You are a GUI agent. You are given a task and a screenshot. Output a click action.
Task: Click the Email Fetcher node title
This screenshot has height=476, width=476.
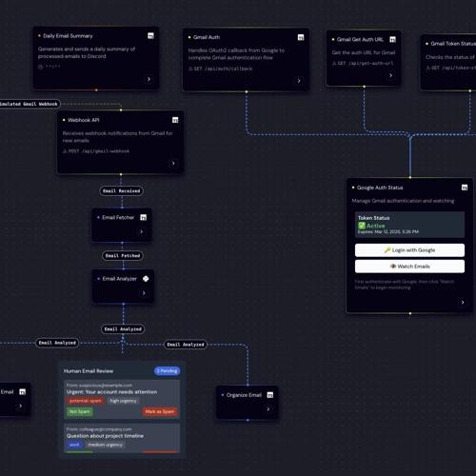pyautogui.click(x=118, y=217)
